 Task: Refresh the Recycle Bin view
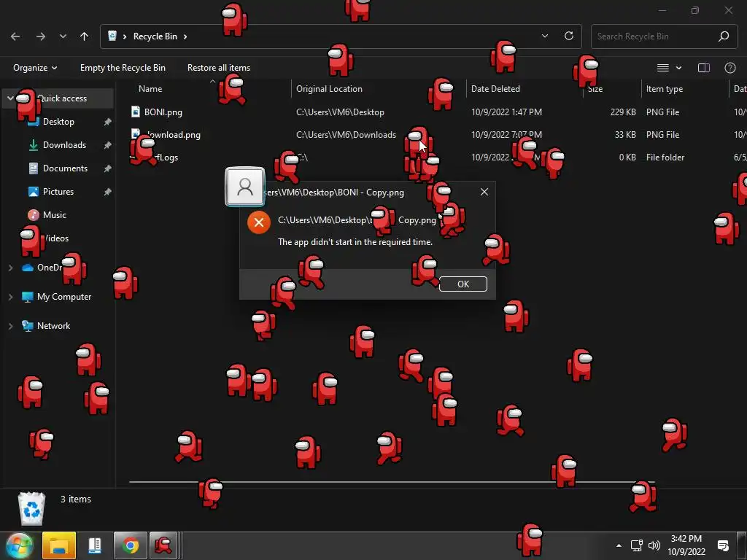coord(569,36)
